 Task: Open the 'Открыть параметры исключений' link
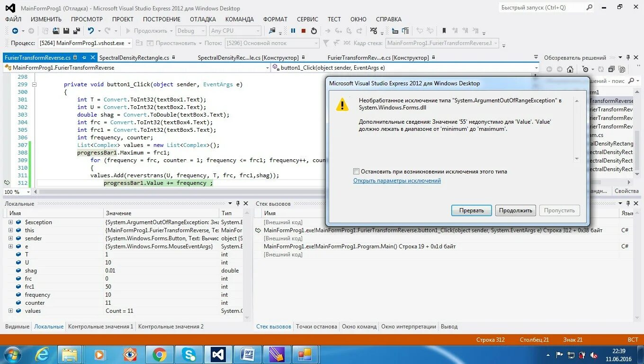[x=397, y=181]
